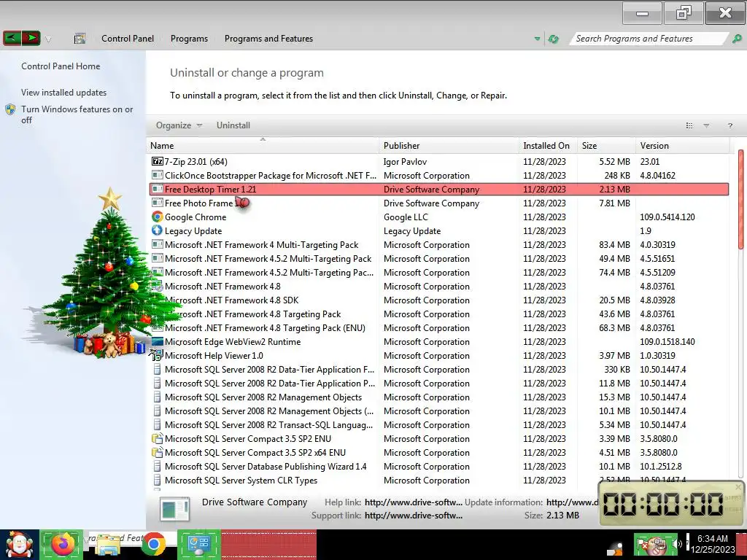Select the Free Photo Frame entry icon
Image resolution: width=747 pixels, height=560 pixels.
[x=158, y=203]
